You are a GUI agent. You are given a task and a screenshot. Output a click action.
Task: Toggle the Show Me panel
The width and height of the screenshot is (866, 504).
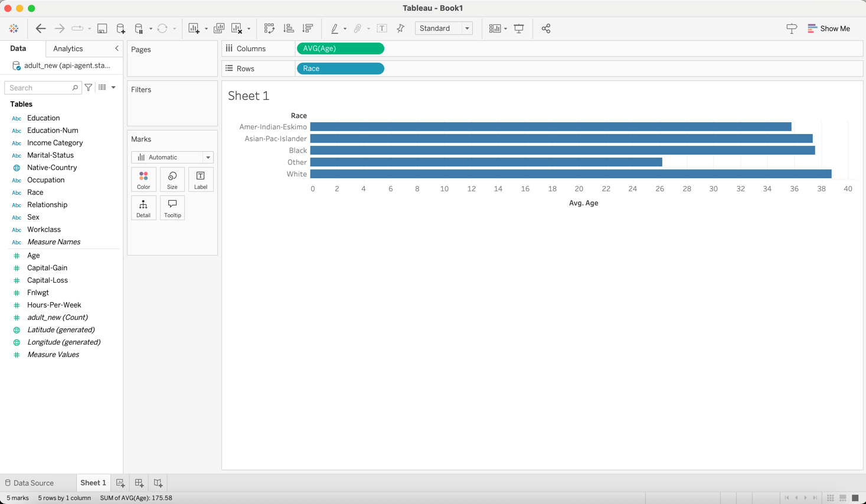[829, 28]
